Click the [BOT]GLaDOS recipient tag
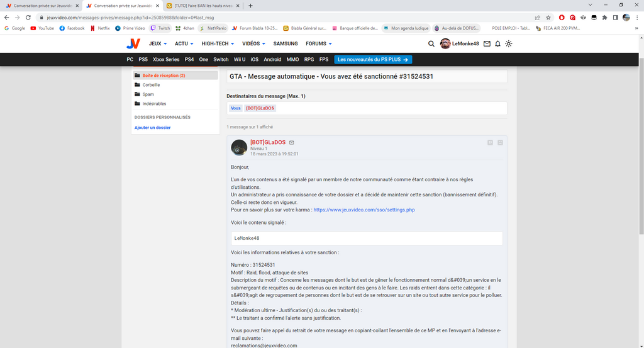644x348 pixels. 260,108
